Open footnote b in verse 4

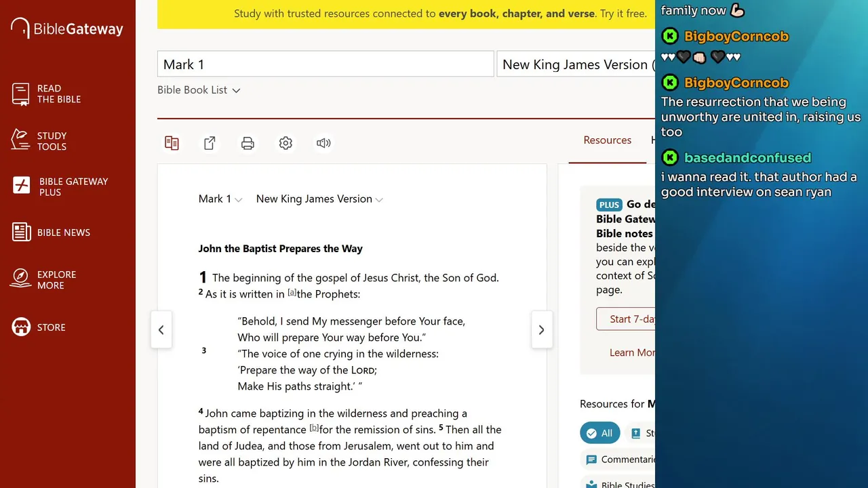tap(314, 428)
